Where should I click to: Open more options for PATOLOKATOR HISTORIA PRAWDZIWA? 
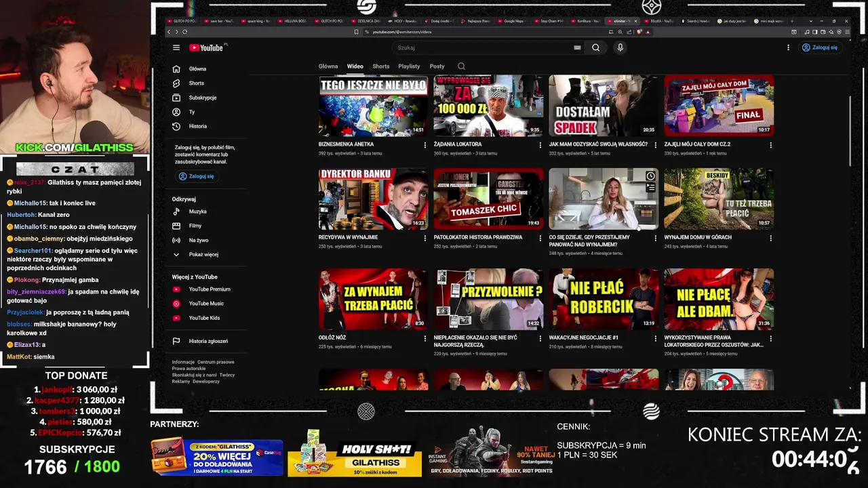click(540, 239)
